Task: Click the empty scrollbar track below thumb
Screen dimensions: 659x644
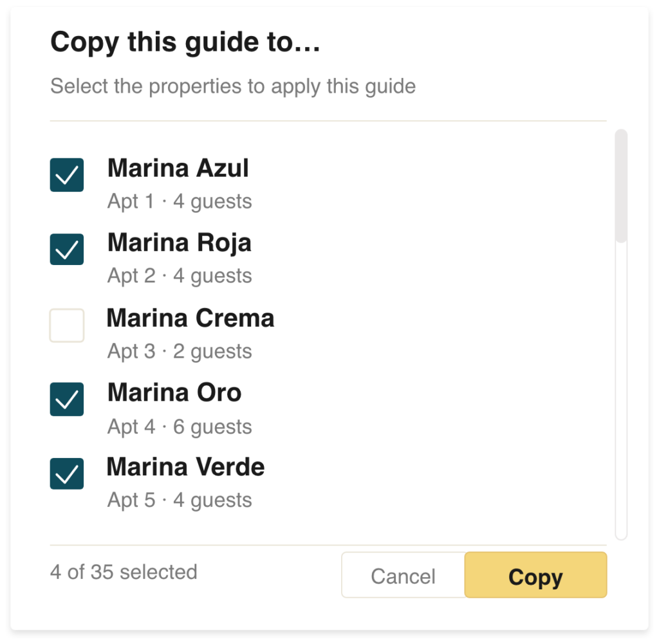Action: pyautogui.click(x=621, y=391)
